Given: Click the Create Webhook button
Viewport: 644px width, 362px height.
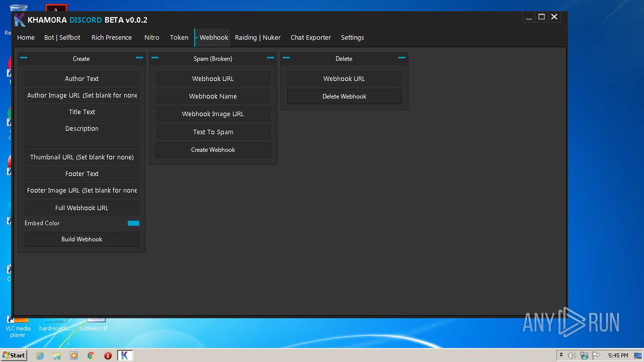Looking at the screenshot, I should 213,150.
